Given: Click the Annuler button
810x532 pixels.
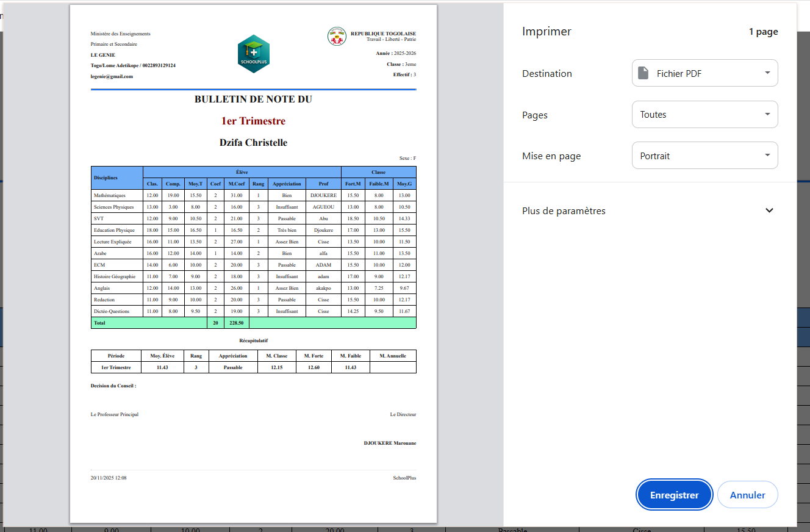Looking at the screenshot, I should pyautogui.click(x=747, y=494).
